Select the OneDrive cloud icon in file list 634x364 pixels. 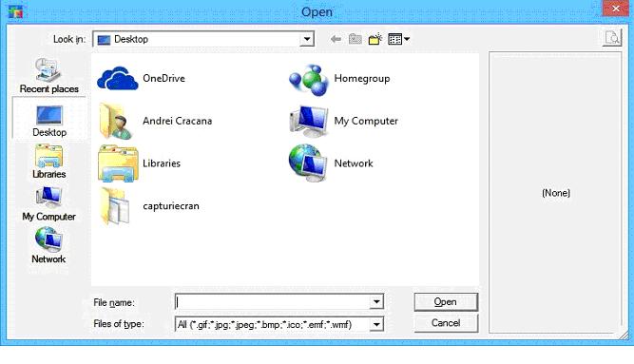pyautogui.click(x=118, y=79)
